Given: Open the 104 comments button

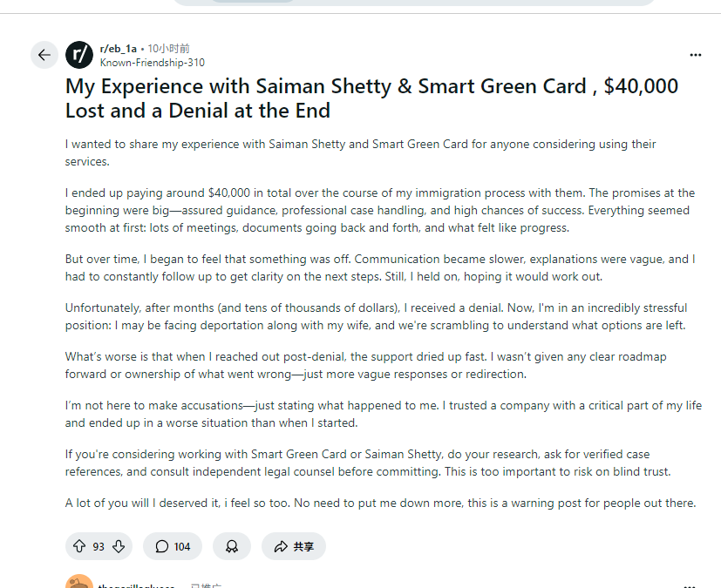Looking at the screenshot, I should 173,546.
